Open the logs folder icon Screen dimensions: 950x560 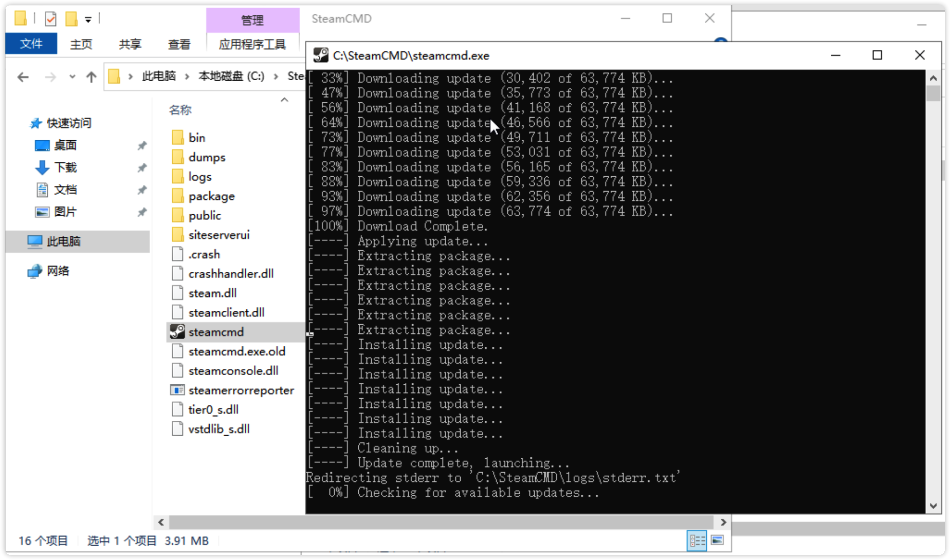(x=177, y=177)
